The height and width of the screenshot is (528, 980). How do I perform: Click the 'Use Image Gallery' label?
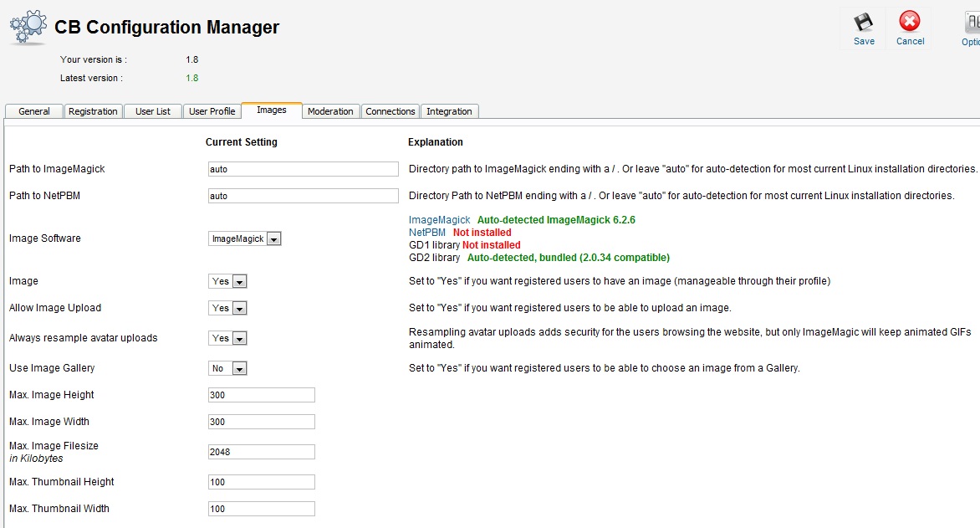pos(52,368)
